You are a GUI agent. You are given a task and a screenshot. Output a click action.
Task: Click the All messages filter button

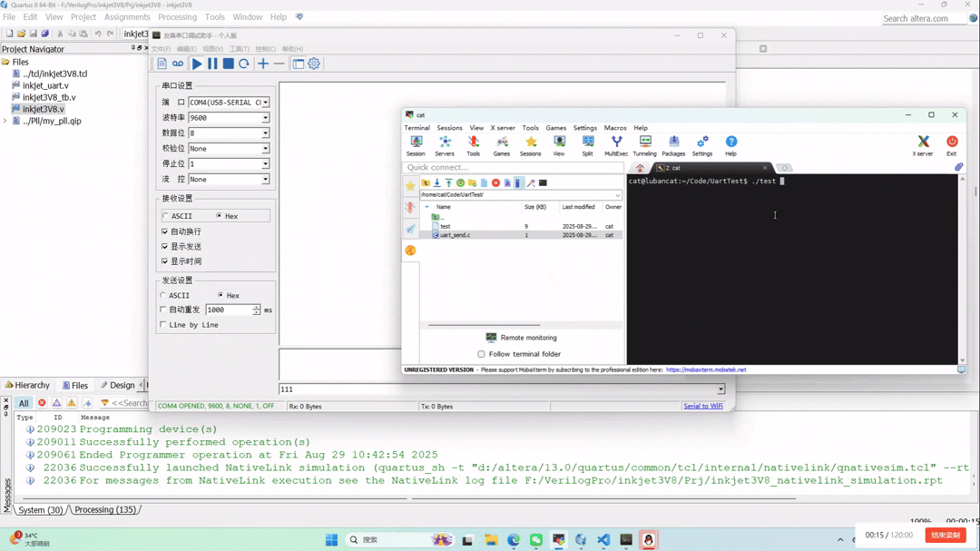(23, 403)
